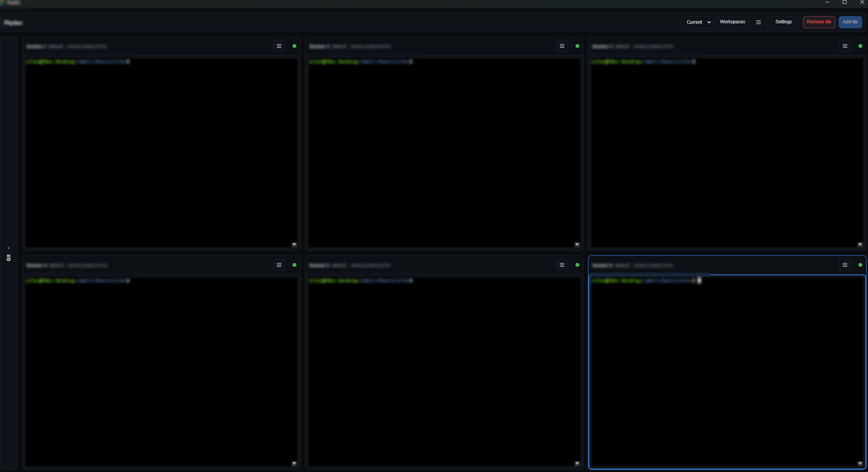Open the Current layout dropdown
The image size is (868, 472).
coord(696,22)
